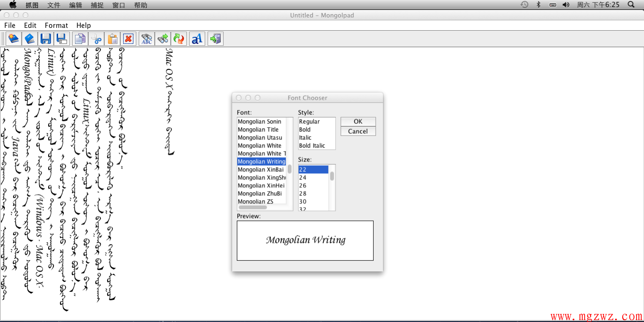
Task: Open the 窗口 menu in macOS menu bar
Action: coord(119,5)
